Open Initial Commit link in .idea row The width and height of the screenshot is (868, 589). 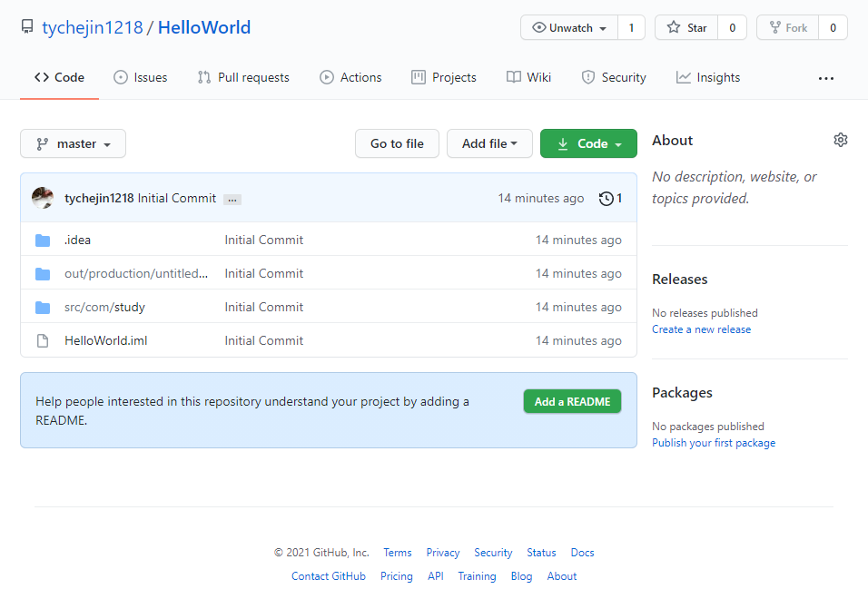coord(264,241)
